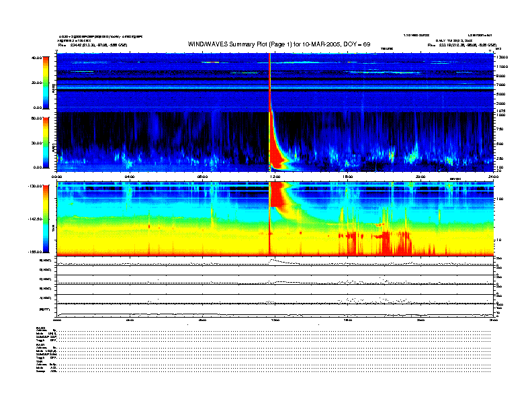Click the 20:00 time label under the spectrogram
532x411 pixels.
pos(420,177)
